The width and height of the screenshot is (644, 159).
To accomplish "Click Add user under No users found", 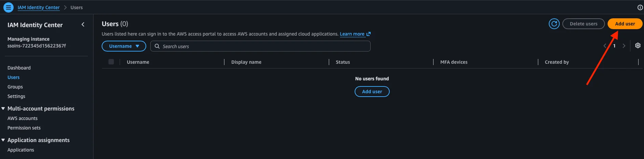I will [372, 92].
